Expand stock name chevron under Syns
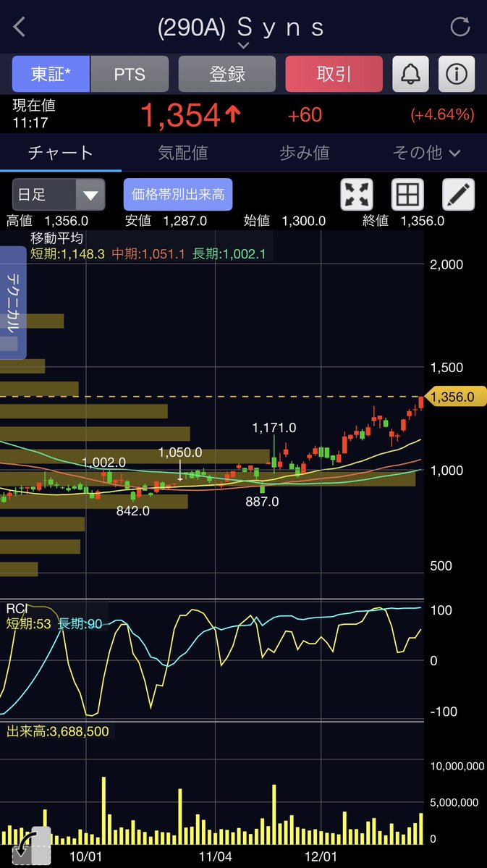The image size is (487, 868). (243, 45)
